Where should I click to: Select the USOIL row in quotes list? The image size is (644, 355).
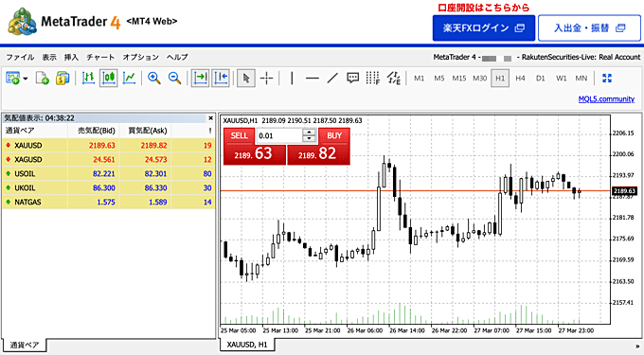coord(108,173)
